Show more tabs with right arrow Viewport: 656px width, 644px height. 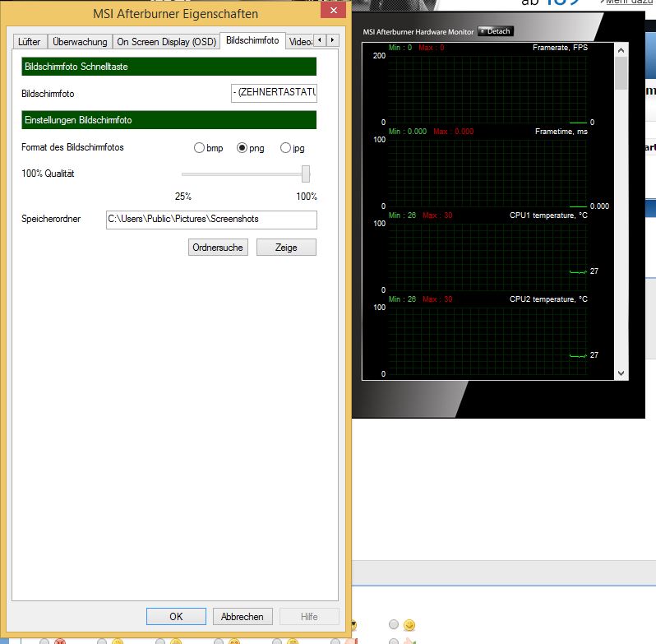click(x=333, y=40)
